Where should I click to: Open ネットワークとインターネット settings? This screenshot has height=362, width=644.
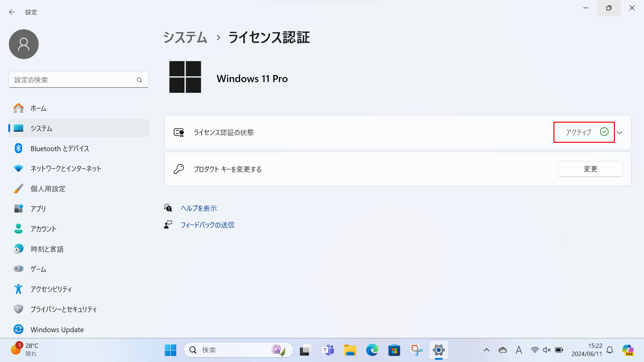tap(78, 169)
